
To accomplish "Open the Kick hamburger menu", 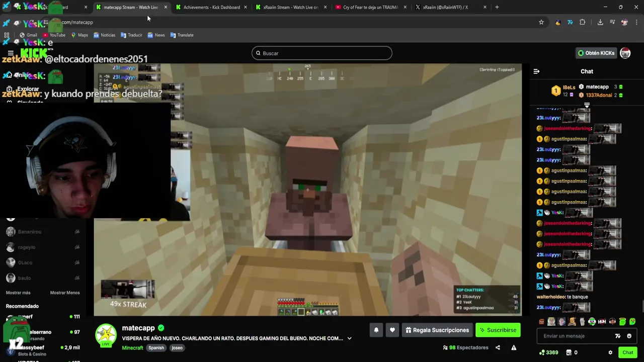I will pos(10,53).
